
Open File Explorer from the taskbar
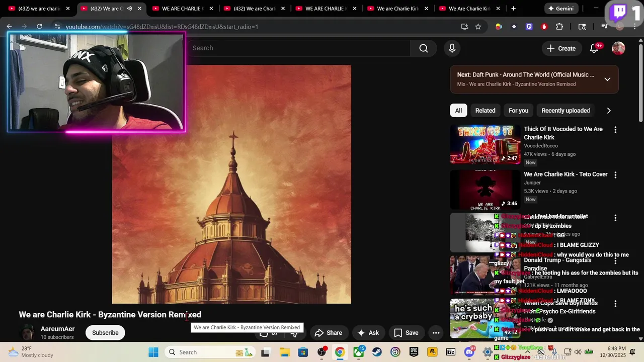pos(284,352)
